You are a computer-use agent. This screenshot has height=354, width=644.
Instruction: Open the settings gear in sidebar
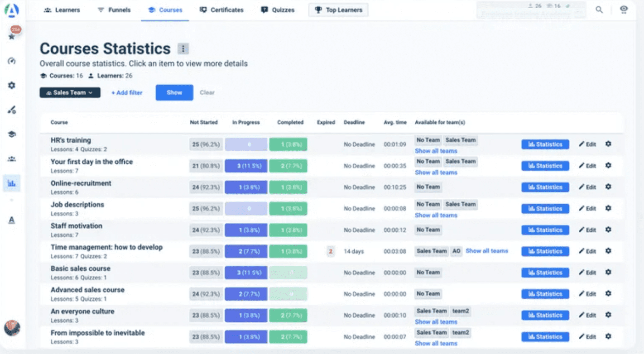[x=12, y=85]
